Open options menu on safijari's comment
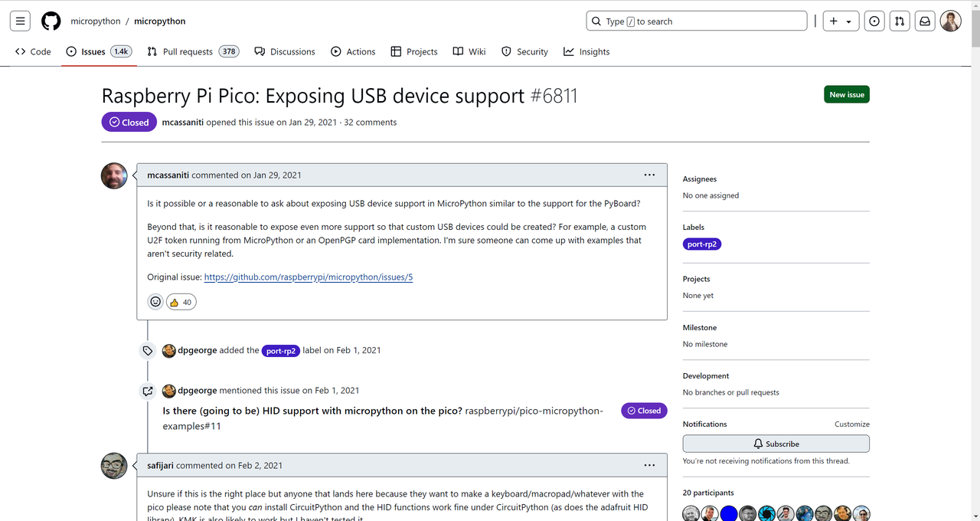Viewport: 980px width, 521px height. pos(649,465)
